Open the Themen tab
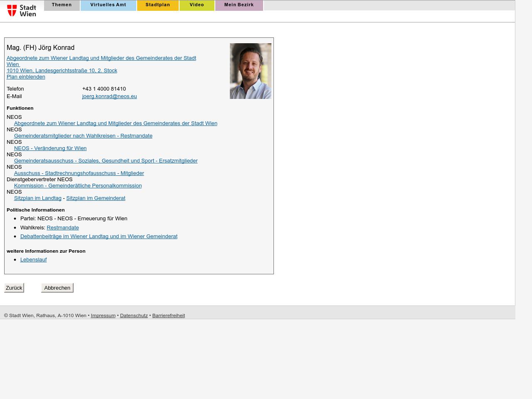The height and width of the screenshot is (399, 532). point(62,5)
